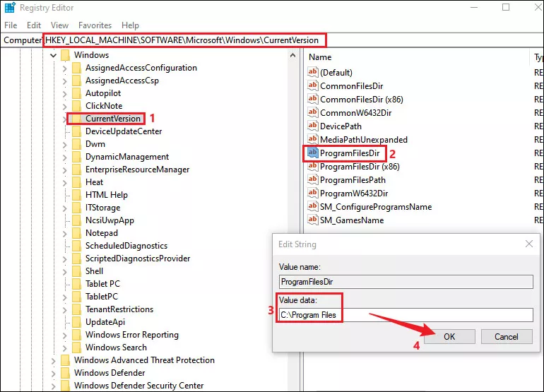Viewport: 544px width, 392px height.
Task: Click the AssignedAccessConfiguration folder icon
Action: [77, 68]
